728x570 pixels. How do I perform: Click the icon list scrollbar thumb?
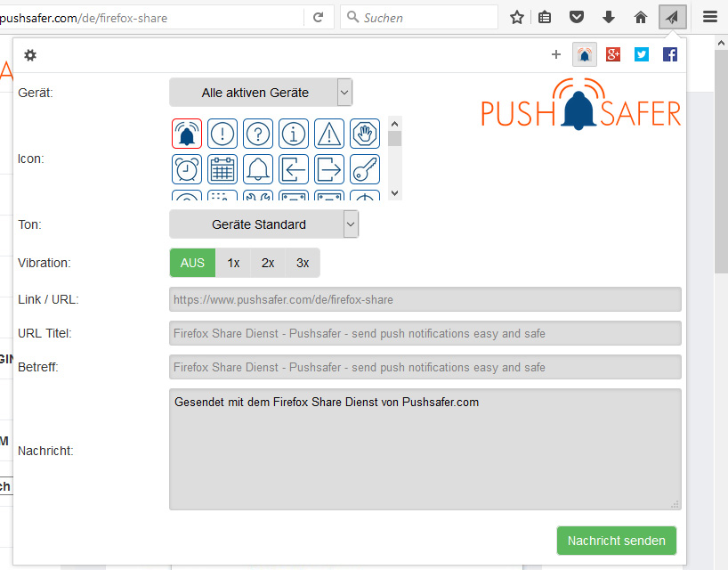tap(394, 138)
